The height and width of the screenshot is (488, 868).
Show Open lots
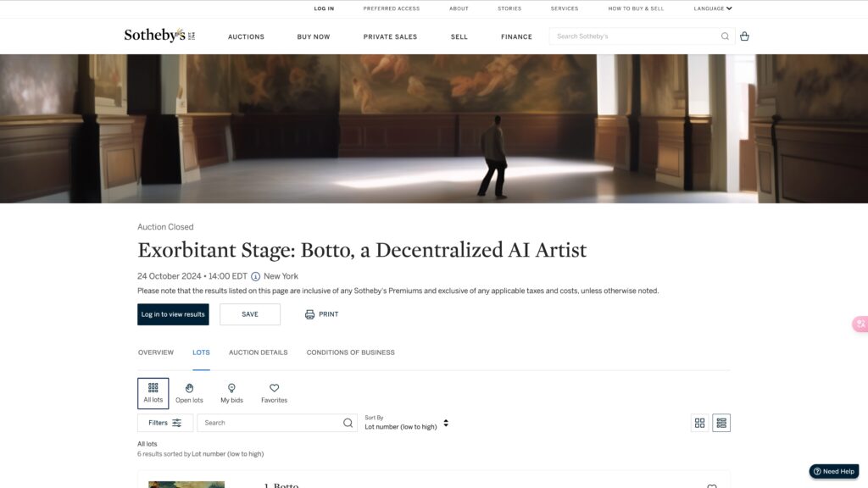pyautogui.click(x=189, y=393)
